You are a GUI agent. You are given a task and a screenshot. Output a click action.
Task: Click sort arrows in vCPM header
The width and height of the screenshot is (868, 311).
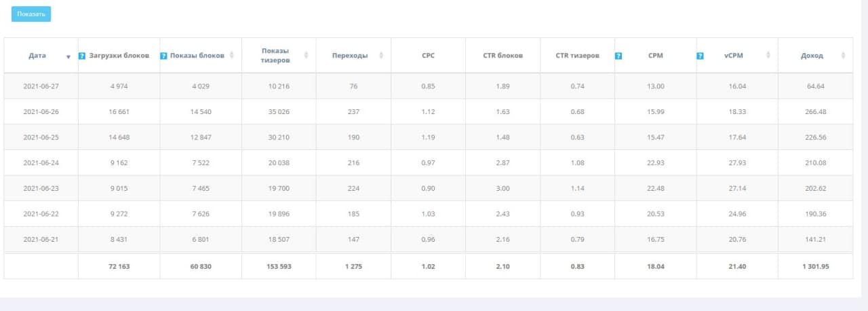tap(768, 56)
